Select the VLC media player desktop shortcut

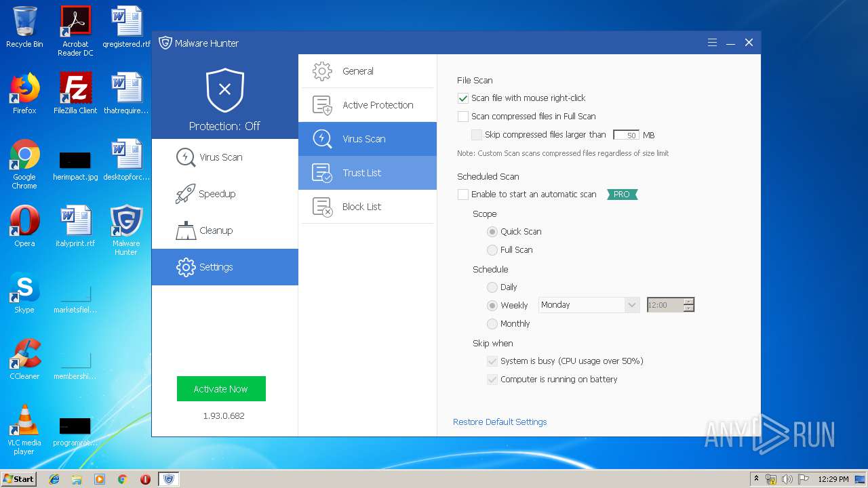[24, 430]
